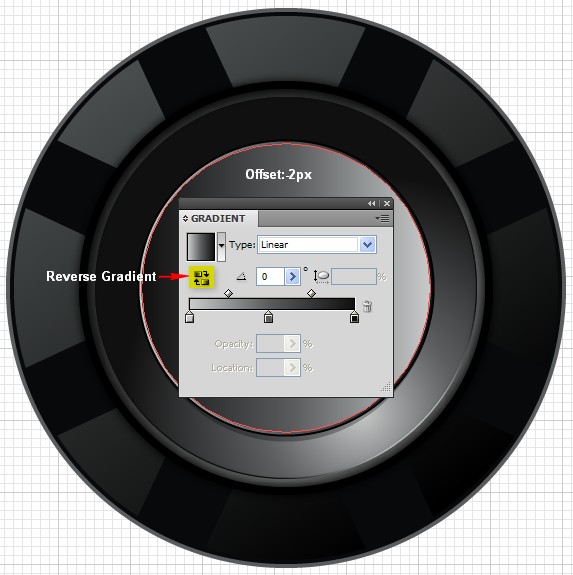
Task: Click the aspect ratio icon
Action: tap(322, 277)
